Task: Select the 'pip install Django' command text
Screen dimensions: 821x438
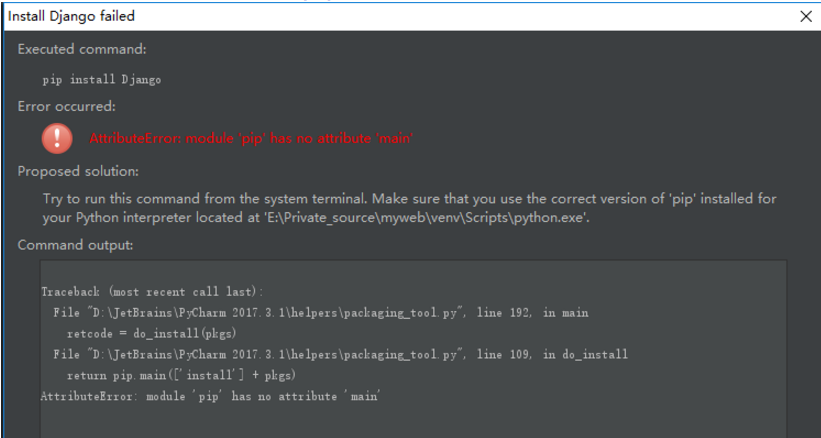Action: [x=102, y=80]
